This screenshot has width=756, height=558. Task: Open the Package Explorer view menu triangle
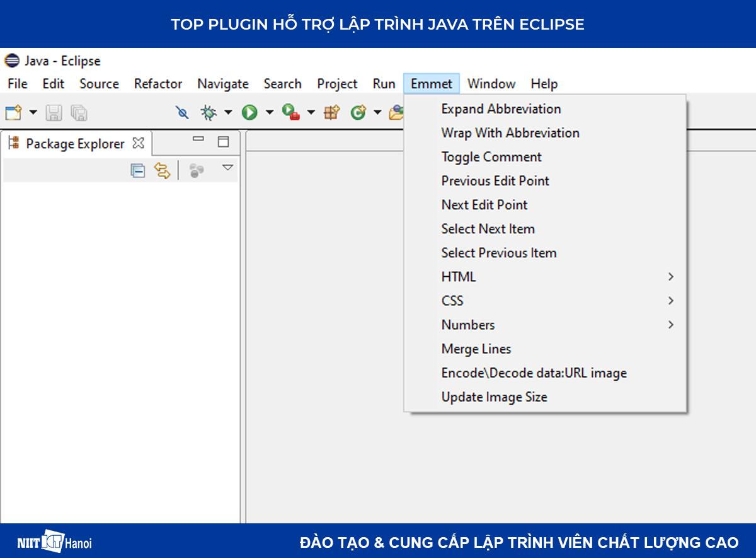(227, 169)
